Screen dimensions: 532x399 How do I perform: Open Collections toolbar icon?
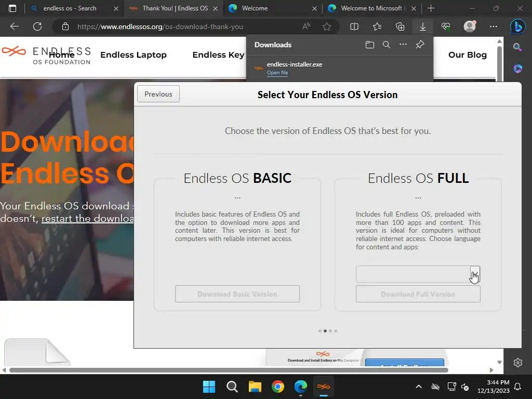[x=400, y=26]
